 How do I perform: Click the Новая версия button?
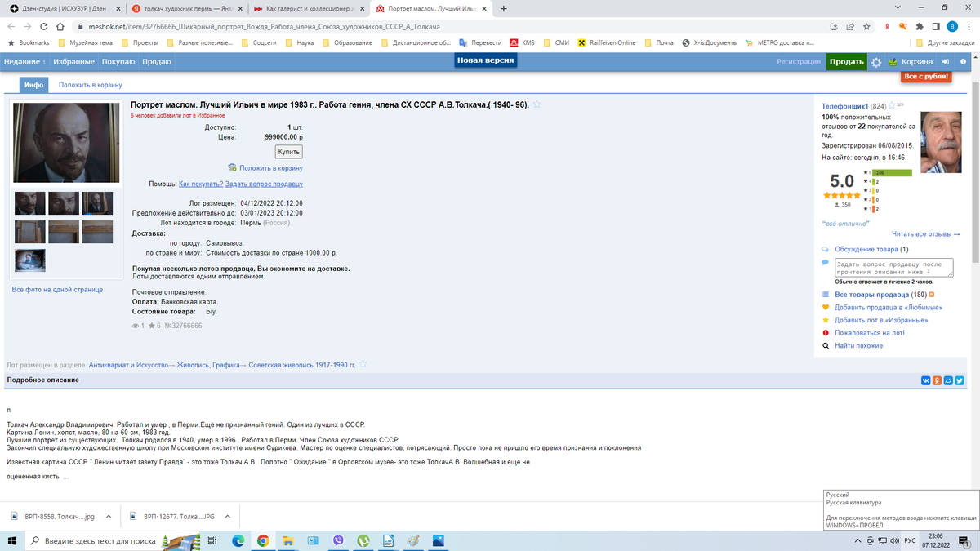pos(485,61)
